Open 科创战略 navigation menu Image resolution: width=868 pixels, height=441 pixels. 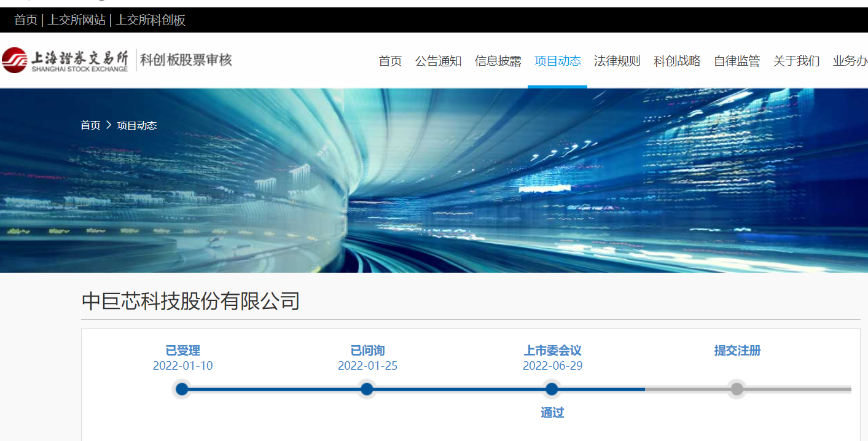[677, 61]
